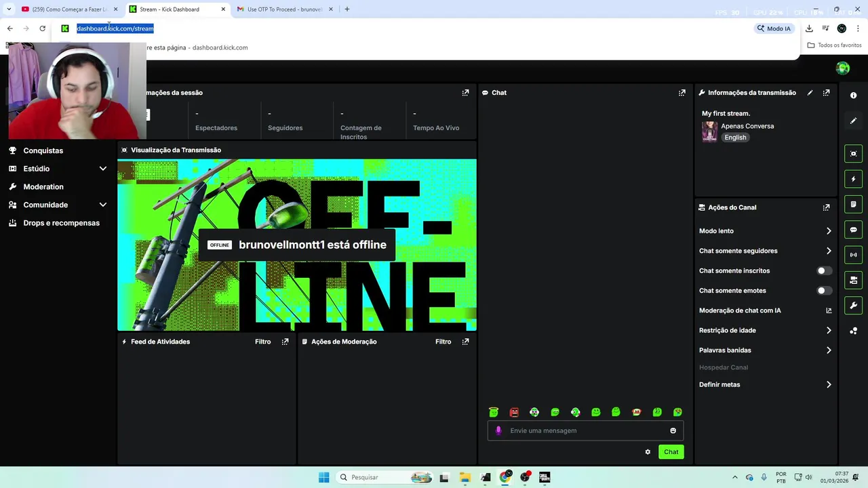
Task: Reload the page
Action: (x=42, y=28)
